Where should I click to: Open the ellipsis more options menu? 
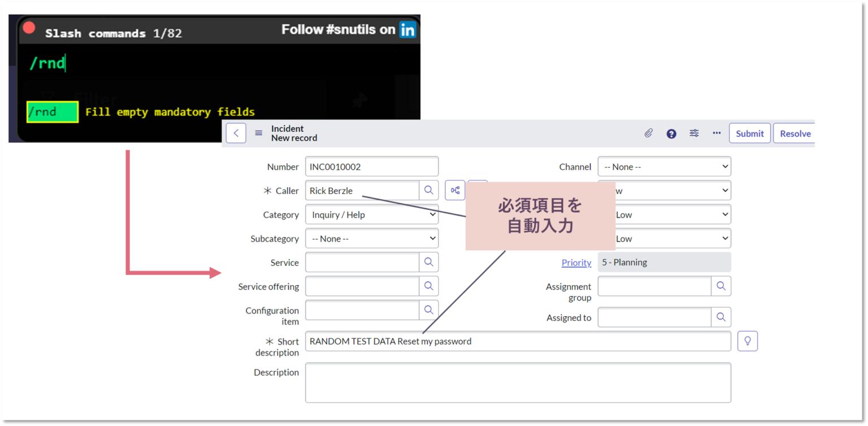click(717, 133)
